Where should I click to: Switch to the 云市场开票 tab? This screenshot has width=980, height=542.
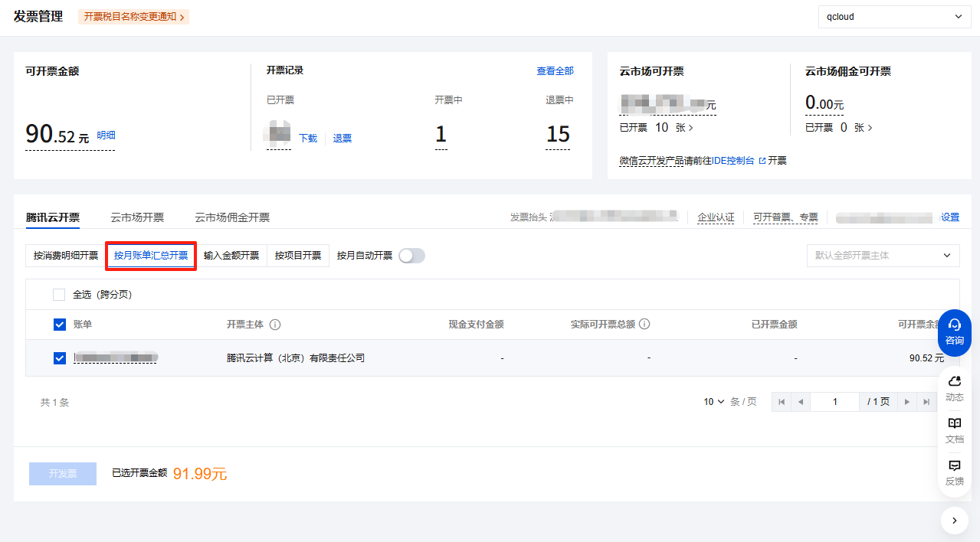(x=137, y=217)
